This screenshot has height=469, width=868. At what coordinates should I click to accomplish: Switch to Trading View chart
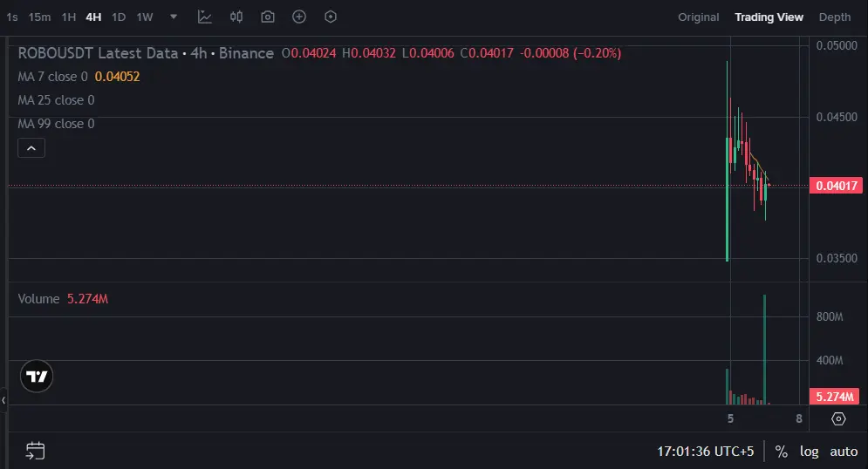tap(769, 17)
